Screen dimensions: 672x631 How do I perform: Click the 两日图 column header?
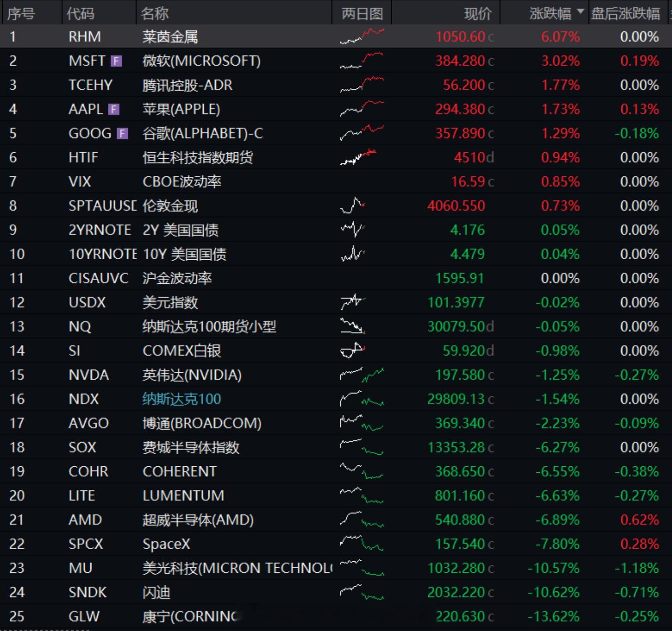(x=362, y=13)
